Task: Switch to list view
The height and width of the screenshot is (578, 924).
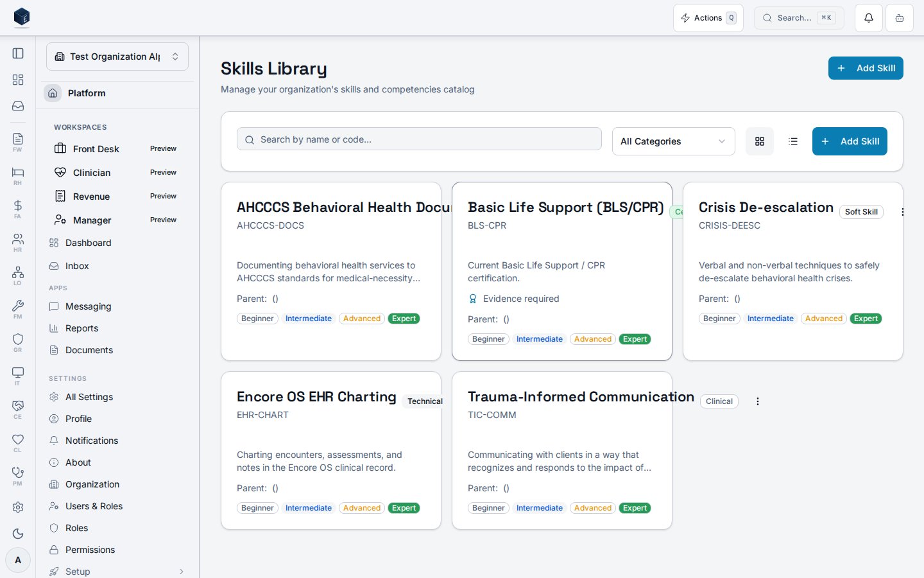Action: (793, 141)
